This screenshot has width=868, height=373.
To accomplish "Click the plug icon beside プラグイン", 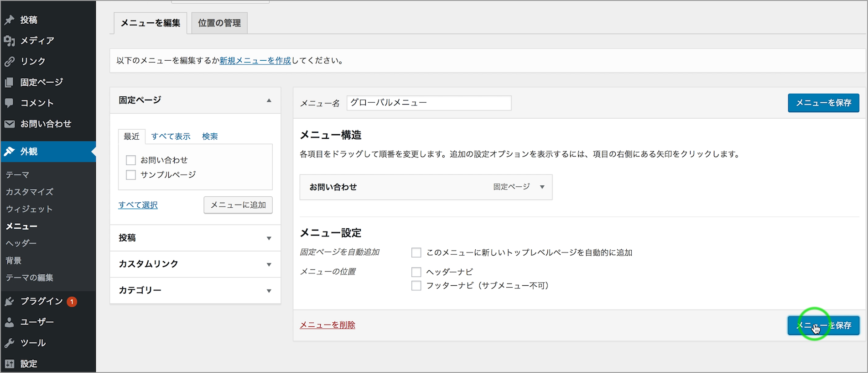I will (x=10, y=301).
